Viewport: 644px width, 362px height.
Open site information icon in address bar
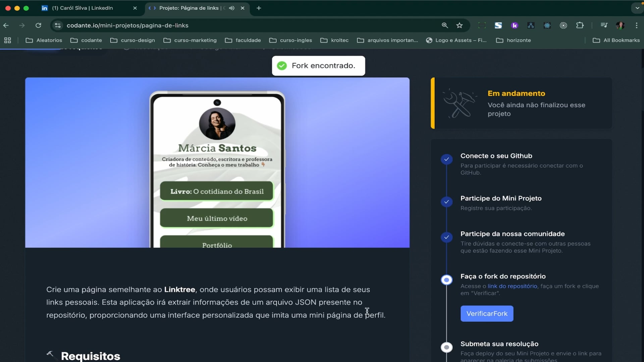tap(58, 25)
